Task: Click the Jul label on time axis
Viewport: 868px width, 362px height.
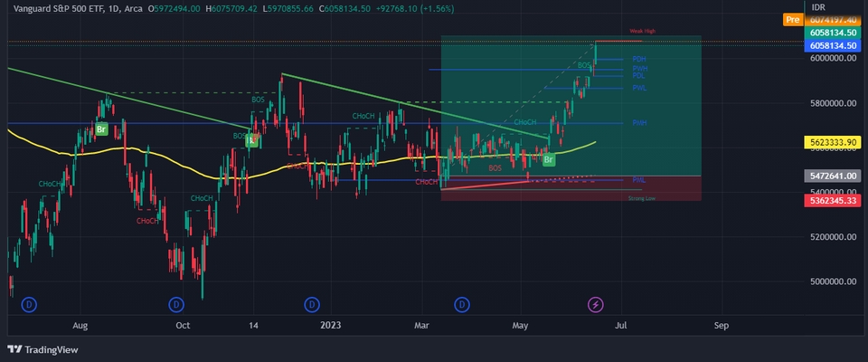Action: pos(620,326)
